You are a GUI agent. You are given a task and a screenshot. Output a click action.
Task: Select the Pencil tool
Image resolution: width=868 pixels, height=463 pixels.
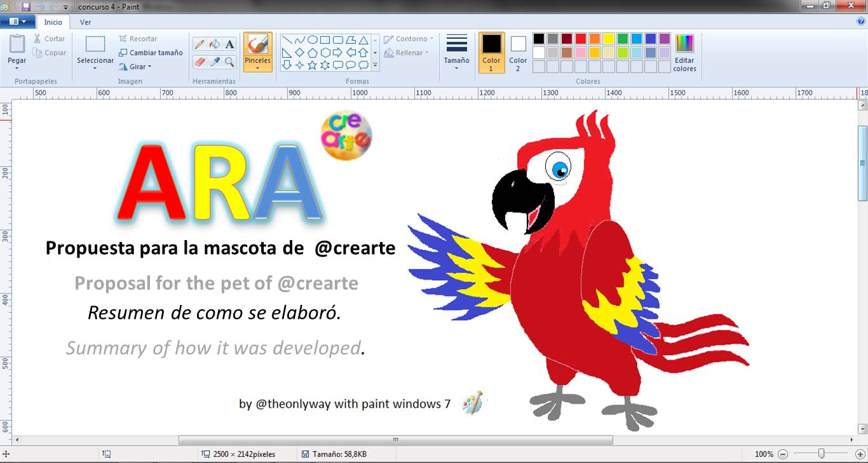(200, 44)
